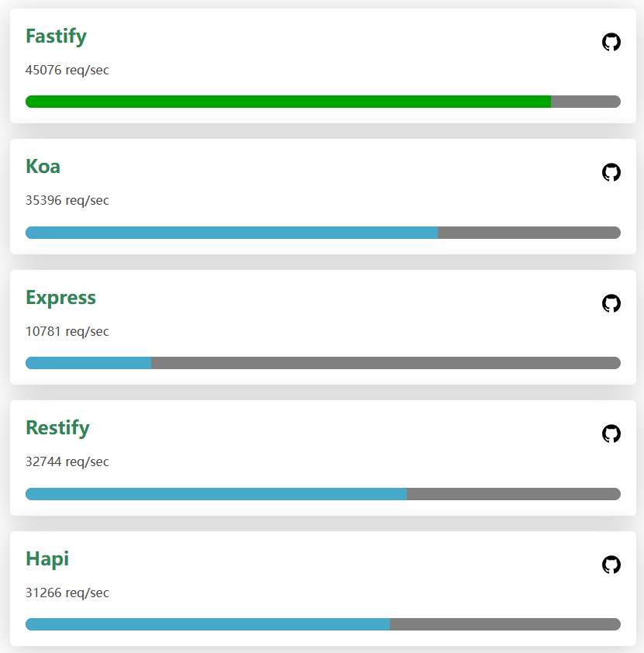Select the 32744 req/sec text
The width and height of the screenshot is (644, 653).
pos(67,462)
